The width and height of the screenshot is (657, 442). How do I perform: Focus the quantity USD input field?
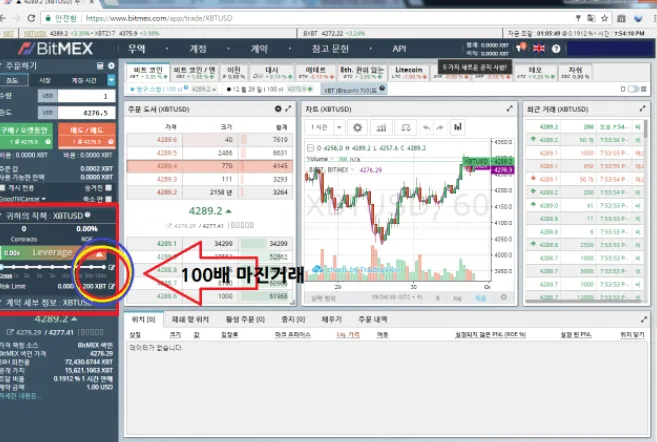pyautogui.click(x=86, y=96)
